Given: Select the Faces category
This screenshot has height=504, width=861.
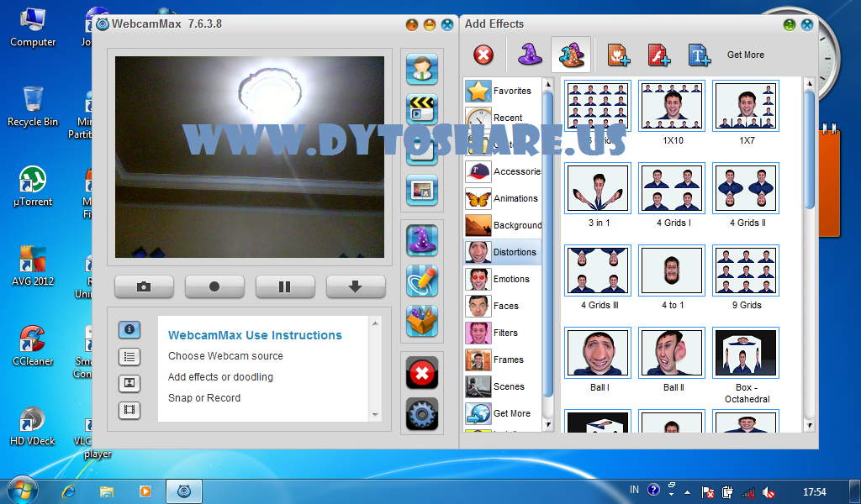Looking at the screenshot, I should [x=503, y=306].
